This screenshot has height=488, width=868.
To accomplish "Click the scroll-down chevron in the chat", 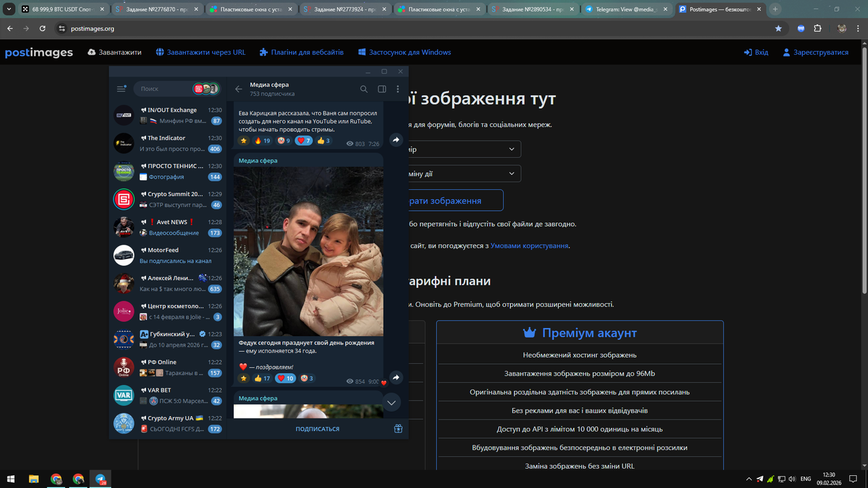I will tap(391, 402).
